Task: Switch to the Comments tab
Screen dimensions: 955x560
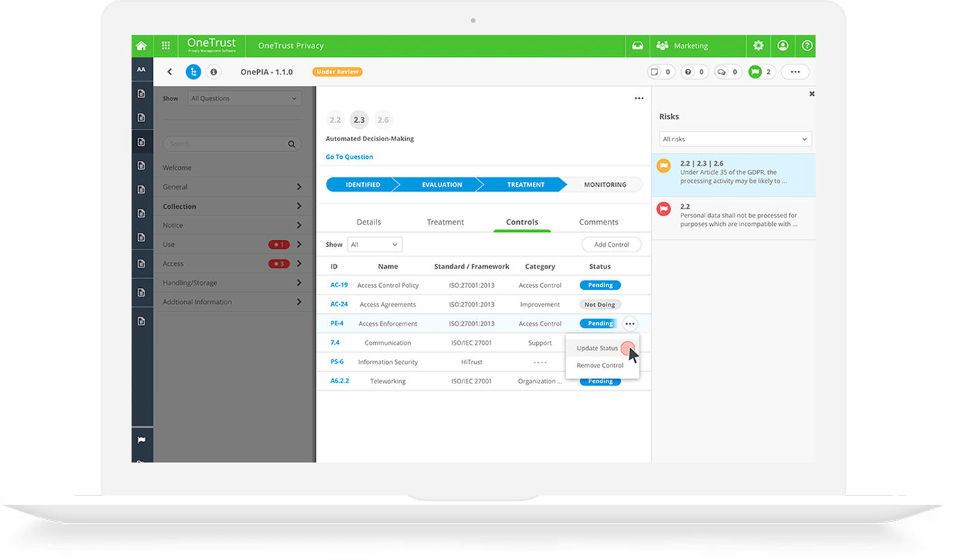Action: (x=598, y=222)
